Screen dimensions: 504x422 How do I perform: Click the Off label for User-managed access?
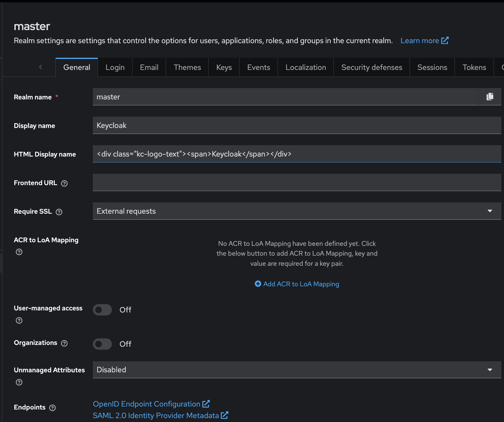pyautogui.click(x=125, y=310)
